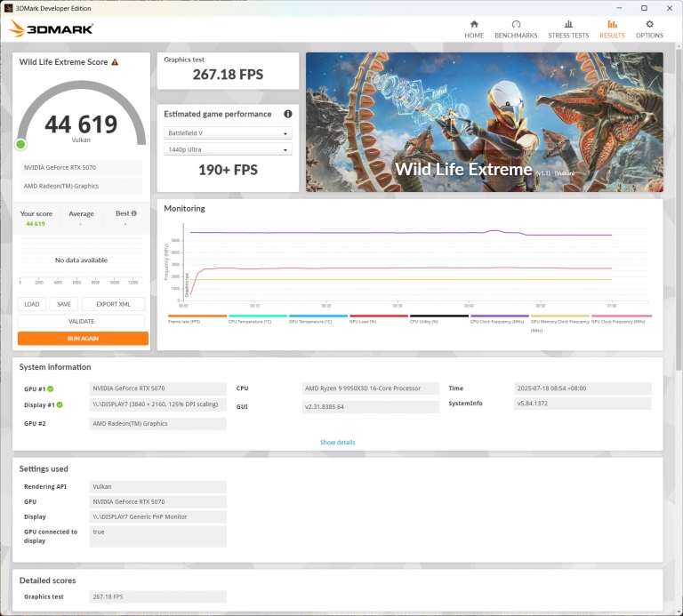Image resolution: width=683 pixels, height=616 pixels.
Task: Click the score warning triangle icon
Action: pos(115,62)
